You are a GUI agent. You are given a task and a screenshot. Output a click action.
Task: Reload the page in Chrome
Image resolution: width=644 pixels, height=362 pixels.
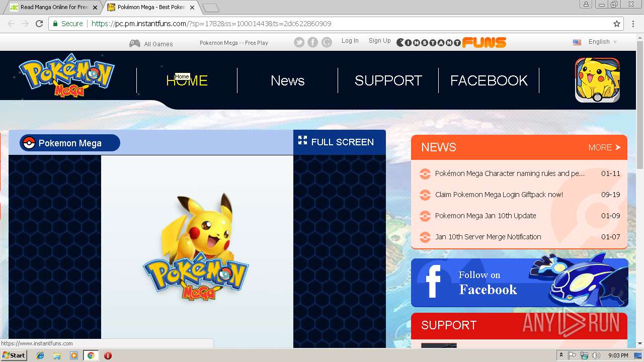39,24
